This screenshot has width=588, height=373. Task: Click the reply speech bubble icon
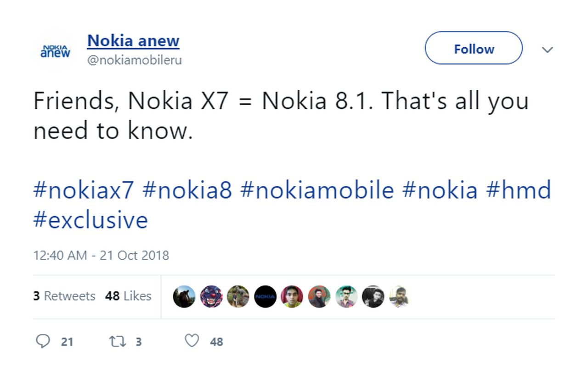click(x=43, y=341)
